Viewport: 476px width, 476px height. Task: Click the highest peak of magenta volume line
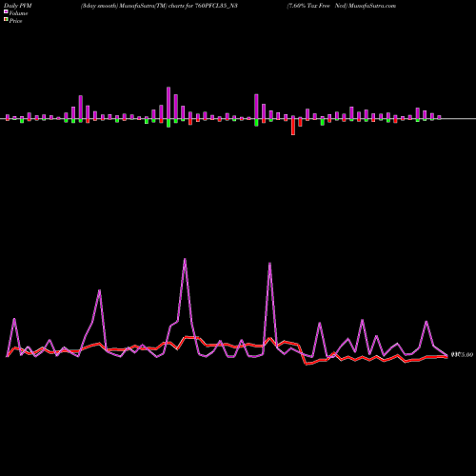click(x=185, y=259)
